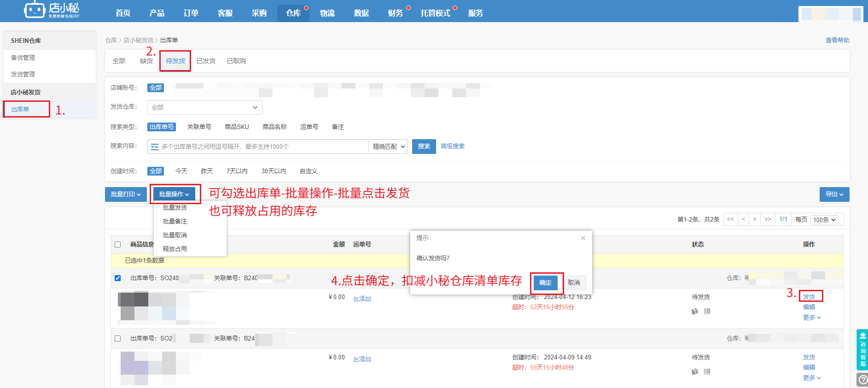Select 关联单号 as the search type

click(x=199, y=127)
